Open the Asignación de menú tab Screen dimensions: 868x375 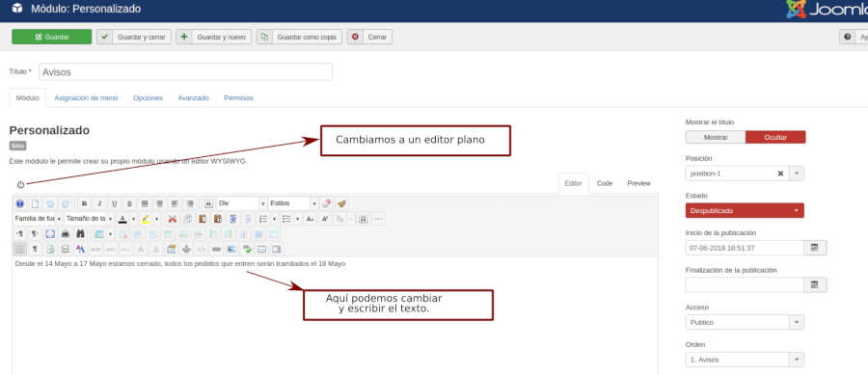pyautogui.click(x=86, y=98)
